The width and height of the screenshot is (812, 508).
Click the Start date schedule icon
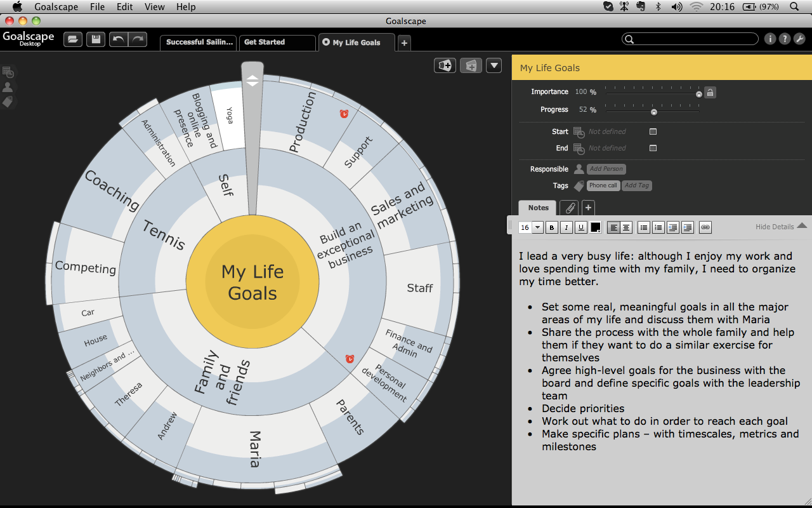pyautogui.click(x=579, y=132)
